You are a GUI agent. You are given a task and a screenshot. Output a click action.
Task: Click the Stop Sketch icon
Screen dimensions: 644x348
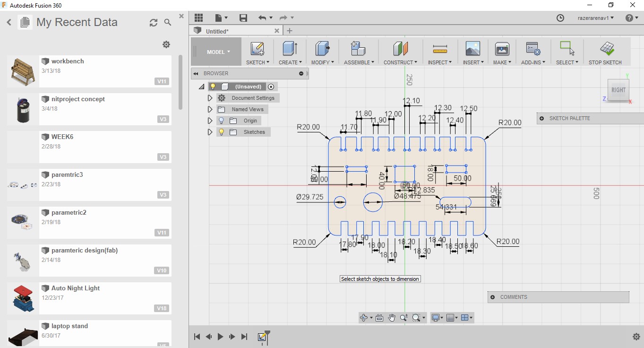607,49
